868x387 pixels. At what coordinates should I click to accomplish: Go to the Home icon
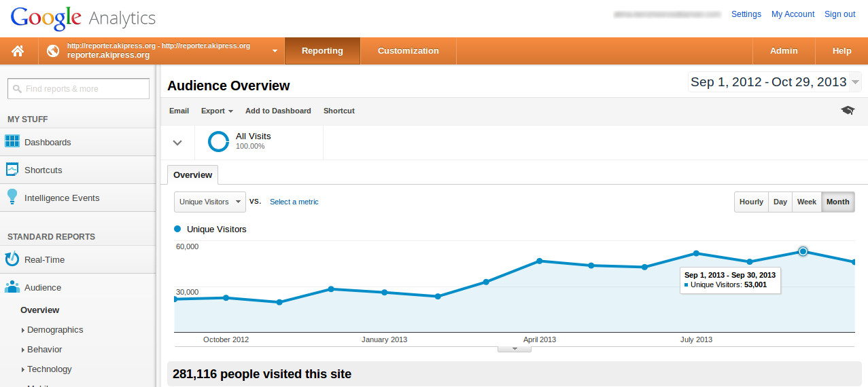tap(18, 51)
